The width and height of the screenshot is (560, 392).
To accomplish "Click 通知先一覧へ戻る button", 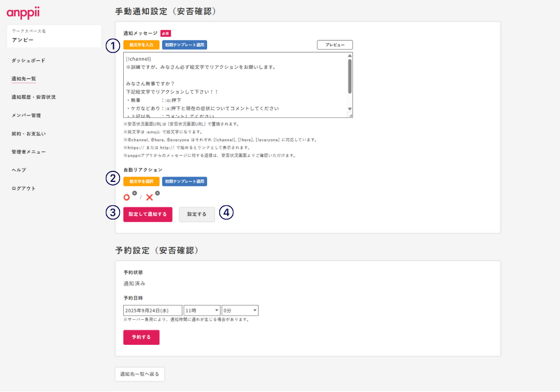I will [140, 374].
